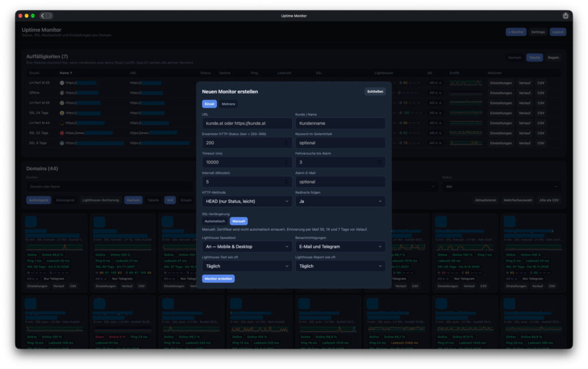
Task: Focus the Kunde / Name field
Action: [340, 123]
